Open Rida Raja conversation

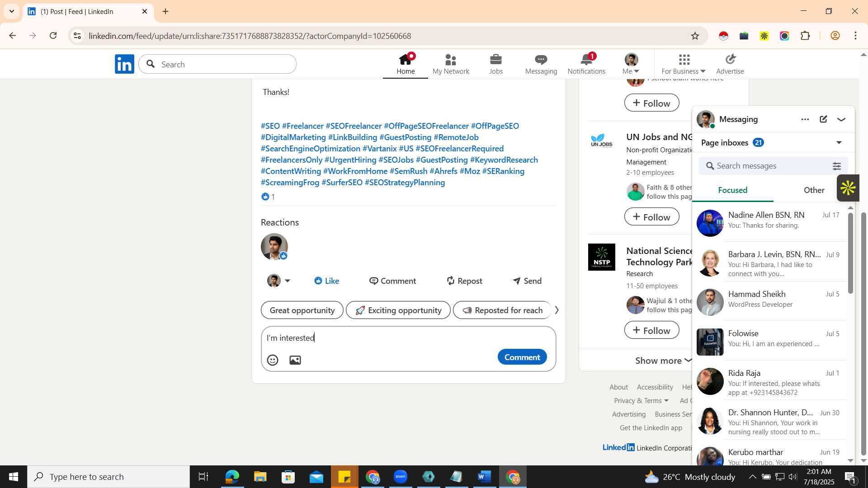pyautogui.click(x=769, y=380)
